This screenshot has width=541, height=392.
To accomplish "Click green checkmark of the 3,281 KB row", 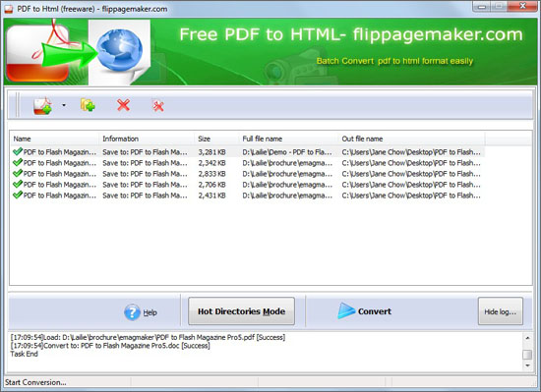I will (x=18, y=151).
